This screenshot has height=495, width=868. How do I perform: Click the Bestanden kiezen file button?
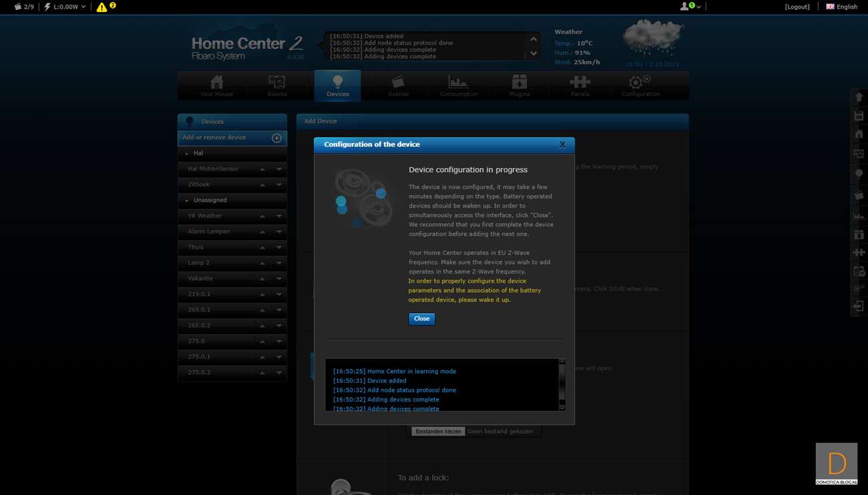tap(438, 432)
